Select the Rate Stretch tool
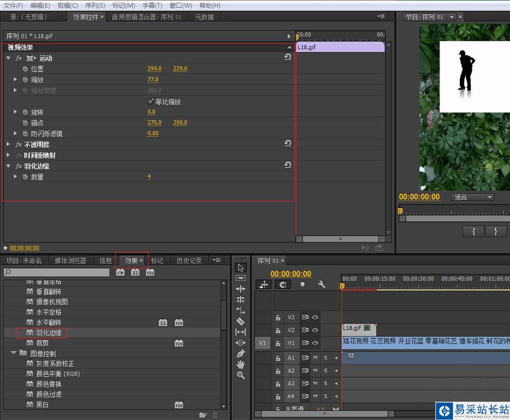This screenshot has height=420, width=510. point(241,310)
